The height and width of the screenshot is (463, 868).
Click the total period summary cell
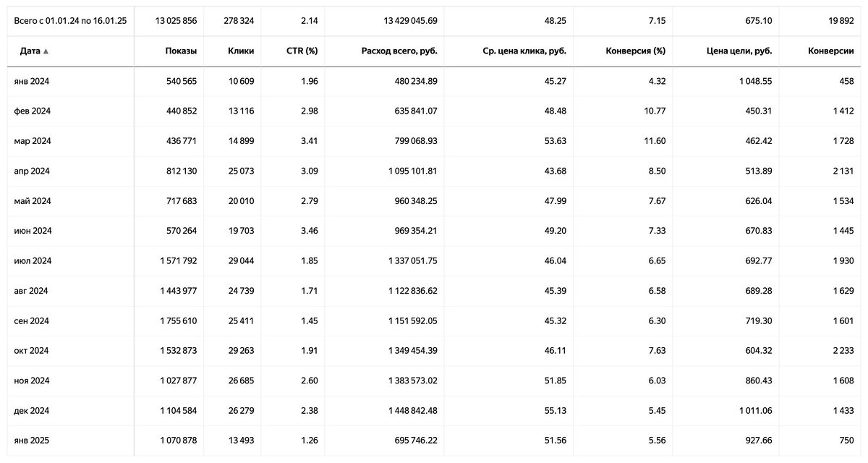point(70,21)
